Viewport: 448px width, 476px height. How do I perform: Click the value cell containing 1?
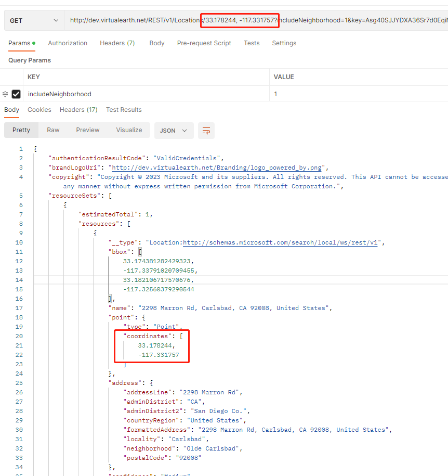click(359, 94)
